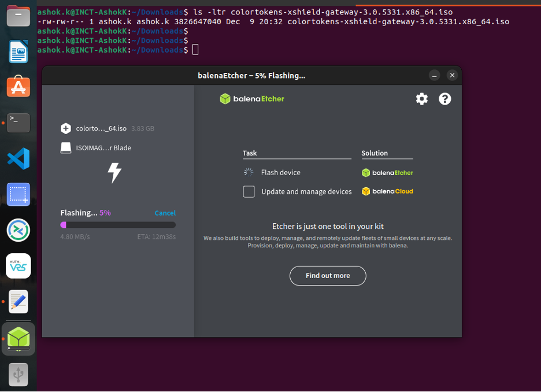The image size is (541, 392).
Task: Open balenaEtcher settings gear
Action: 422,99
